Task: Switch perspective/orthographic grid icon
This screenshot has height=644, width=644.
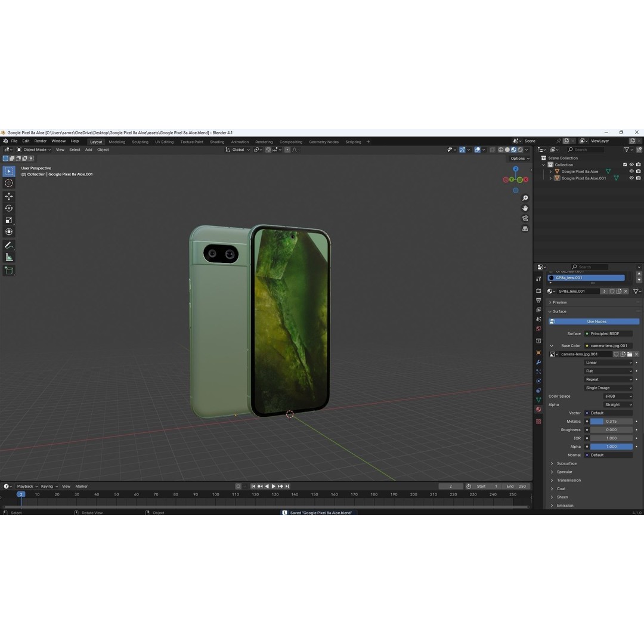Action: 525,228
